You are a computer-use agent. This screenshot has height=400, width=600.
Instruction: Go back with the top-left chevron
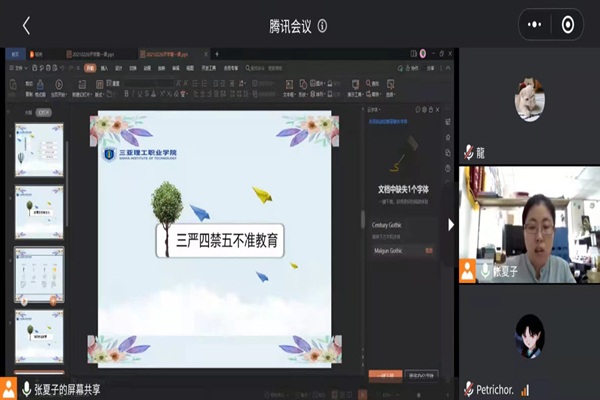26,26
